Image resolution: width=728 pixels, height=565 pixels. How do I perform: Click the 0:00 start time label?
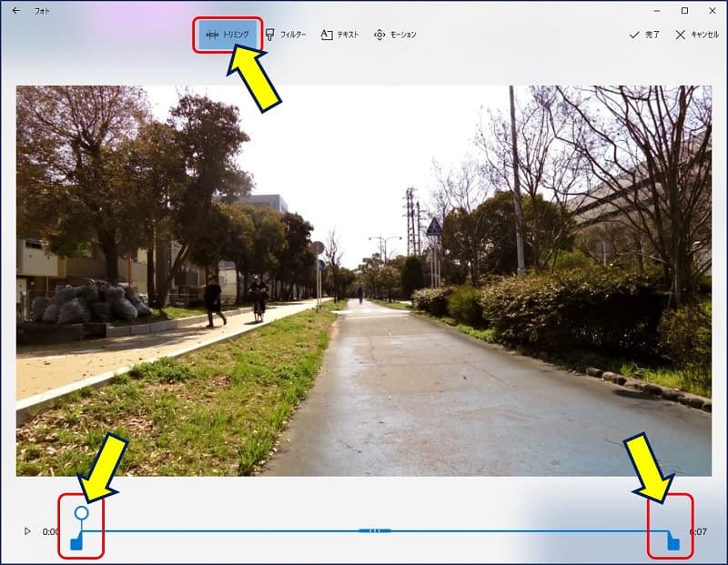click(50, 531)
